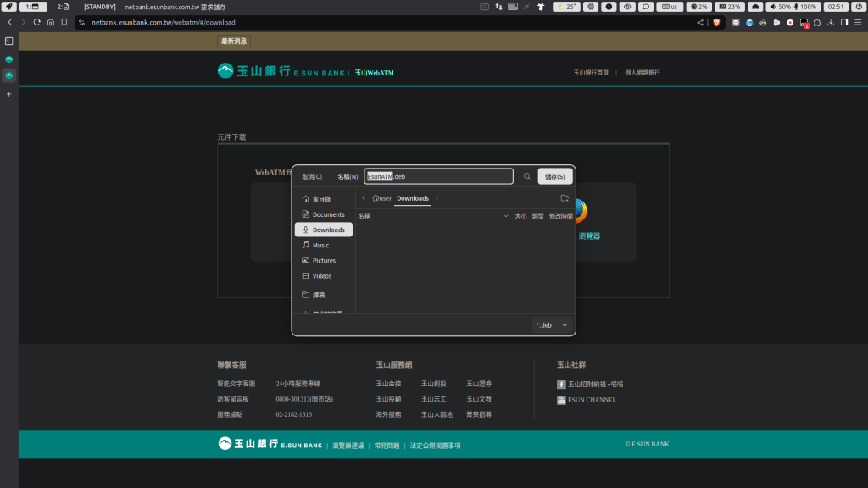Click path bar forward chevron
The image size is (868, 488).
point(437,198)
